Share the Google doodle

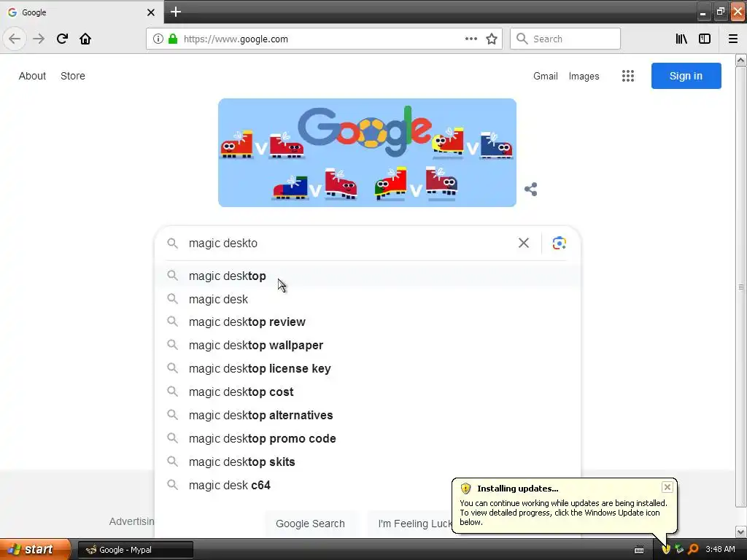click(x=531, y=189)
